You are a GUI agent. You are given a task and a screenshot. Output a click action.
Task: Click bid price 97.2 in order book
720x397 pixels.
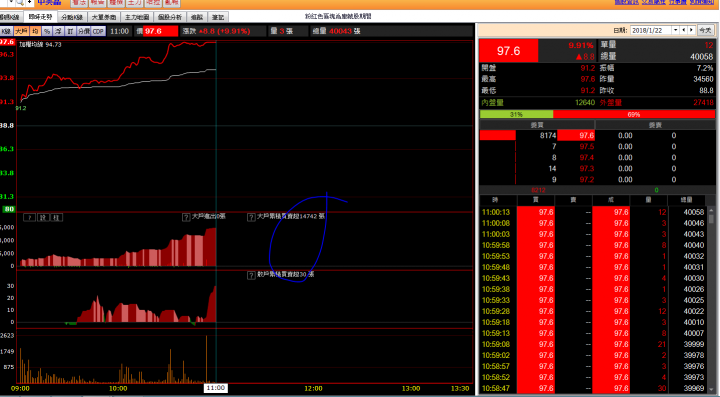586,179
